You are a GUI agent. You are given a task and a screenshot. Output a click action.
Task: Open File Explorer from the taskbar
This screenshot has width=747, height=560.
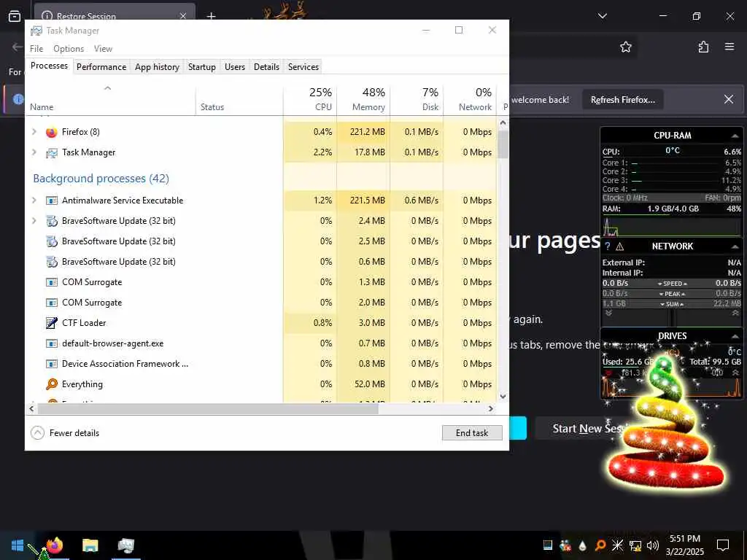(90, 545)
